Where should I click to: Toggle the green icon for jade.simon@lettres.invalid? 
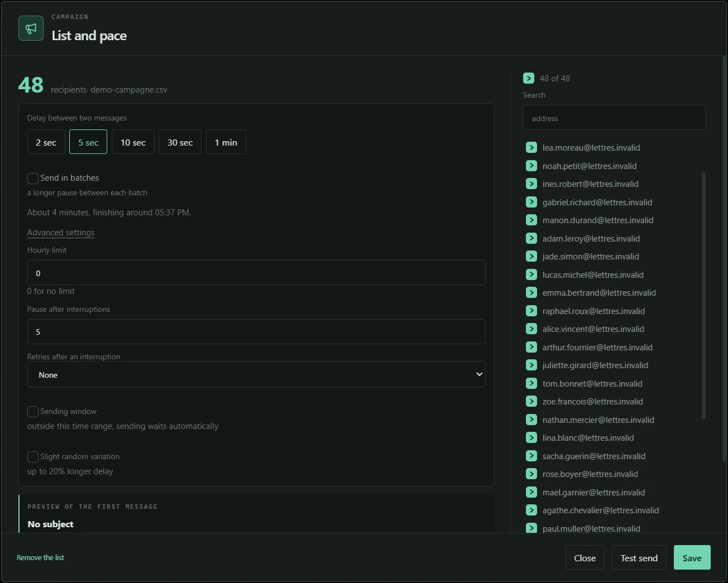(x=531, y=256)
